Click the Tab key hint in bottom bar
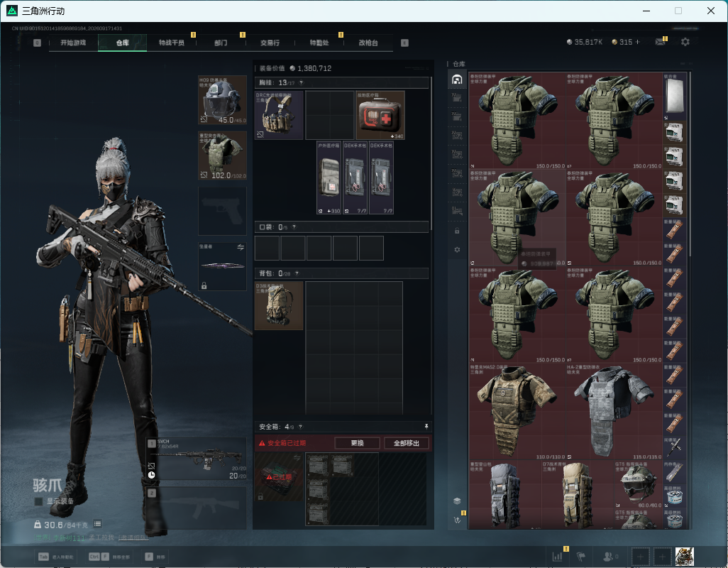Viewport: 728px width, 568px height. [43, 557]
